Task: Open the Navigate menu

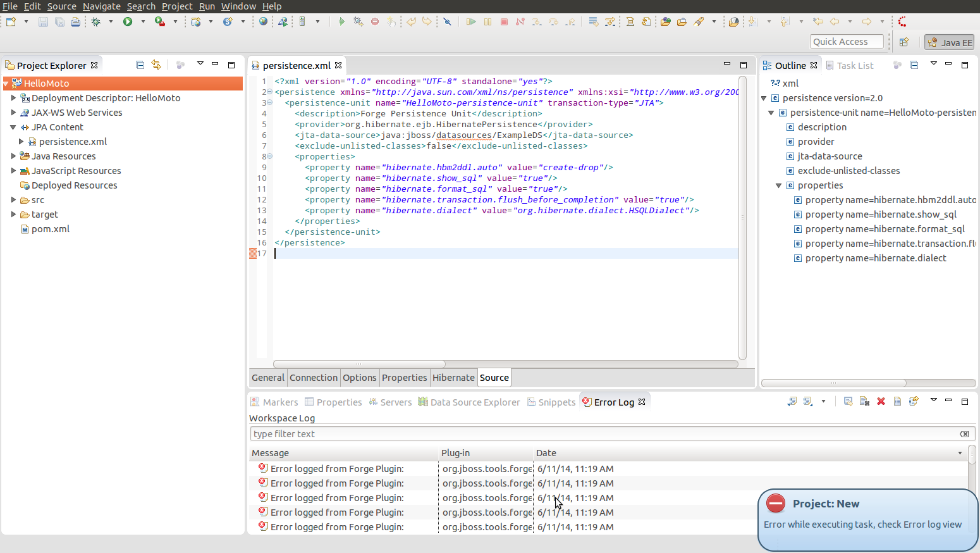Action: pyautogui.click(x=101, y=6)
